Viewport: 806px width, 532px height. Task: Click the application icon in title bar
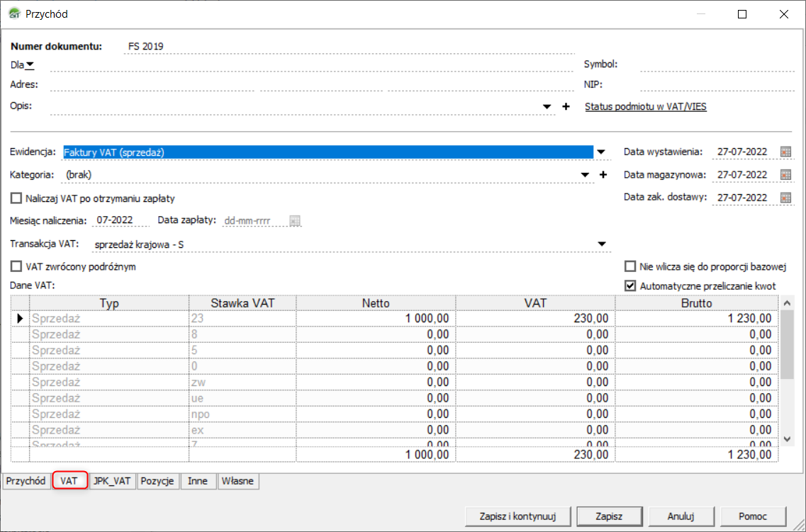click(15, 14)
